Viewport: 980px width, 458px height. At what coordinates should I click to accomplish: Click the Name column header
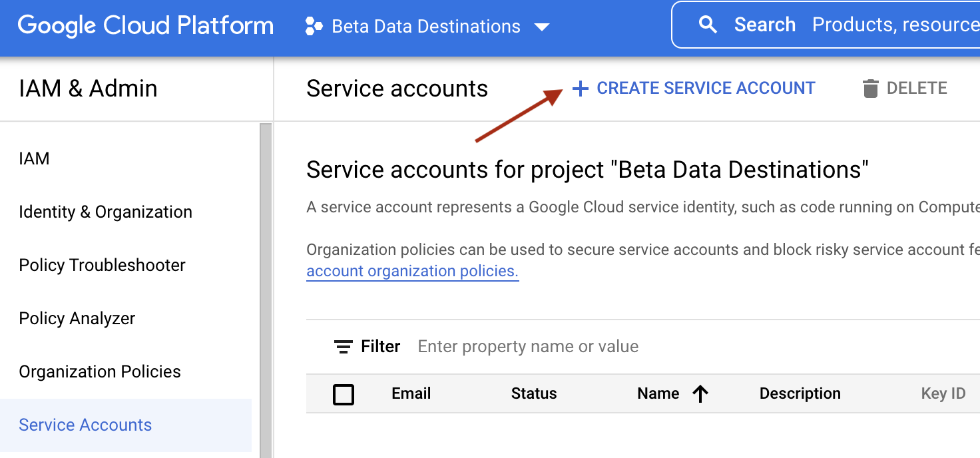pos(658,393)
